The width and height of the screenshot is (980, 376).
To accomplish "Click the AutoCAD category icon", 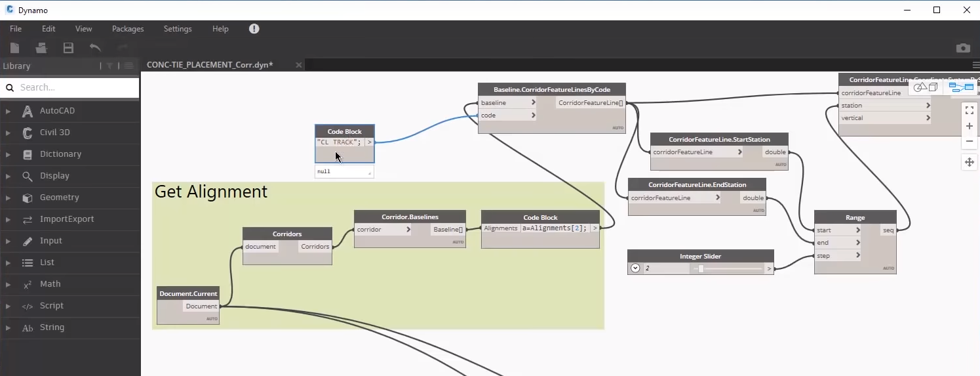I will coord(28,111).
